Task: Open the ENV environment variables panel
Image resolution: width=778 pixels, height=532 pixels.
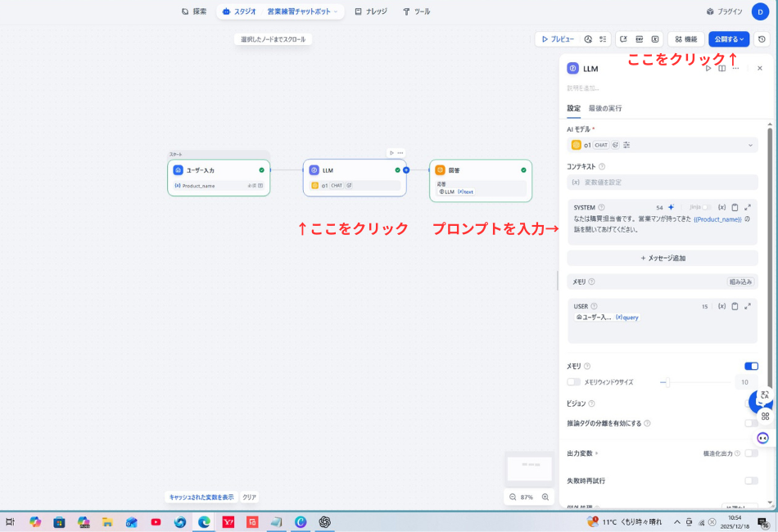Action: [x=640, y=38]
